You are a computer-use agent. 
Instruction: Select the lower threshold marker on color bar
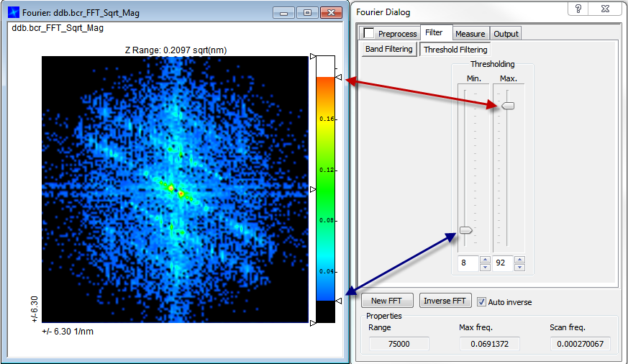tap(338, 301)
